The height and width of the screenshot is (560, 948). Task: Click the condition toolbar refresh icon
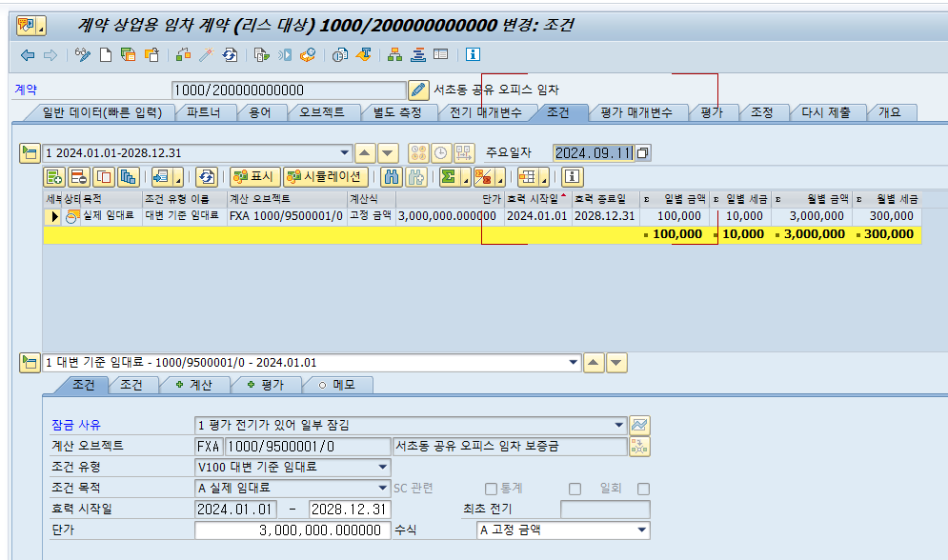click(206, 177)
